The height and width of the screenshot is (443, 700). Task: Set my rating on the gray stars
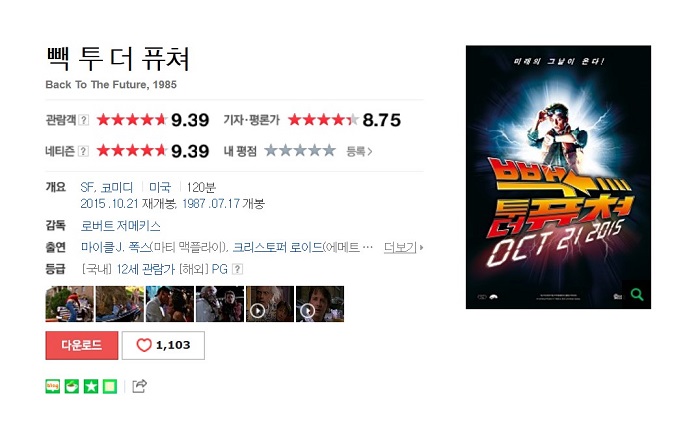click(x=300, y=150)
